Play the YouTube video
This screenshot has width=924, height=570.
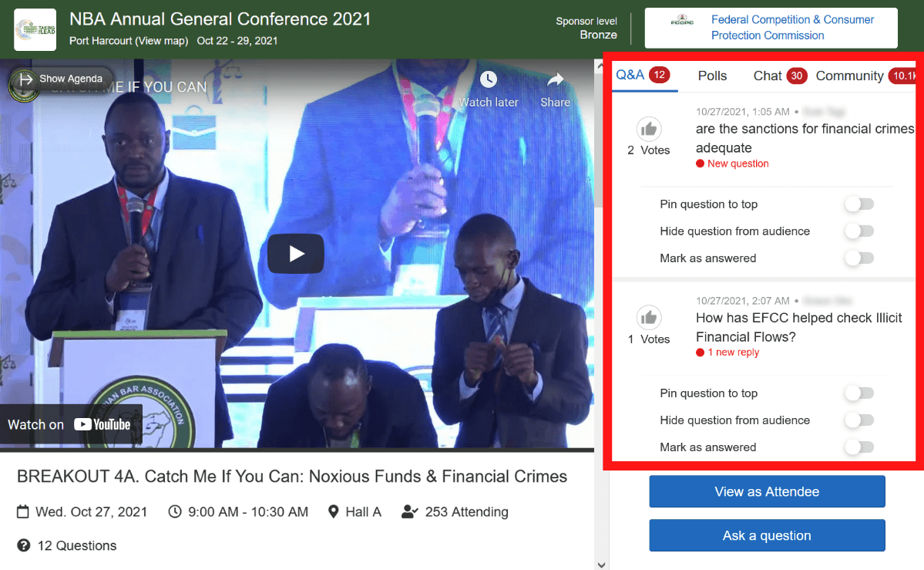[x=296, y=253]
